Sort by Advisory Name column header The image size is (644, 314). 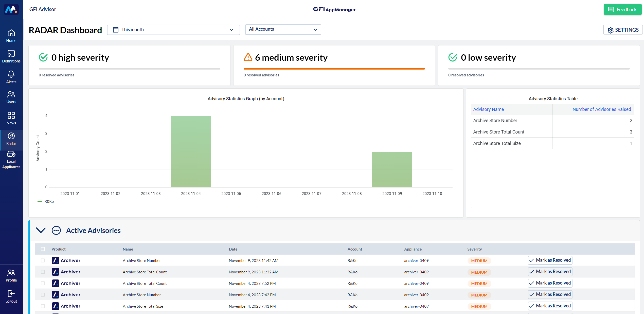coord(488,109)
